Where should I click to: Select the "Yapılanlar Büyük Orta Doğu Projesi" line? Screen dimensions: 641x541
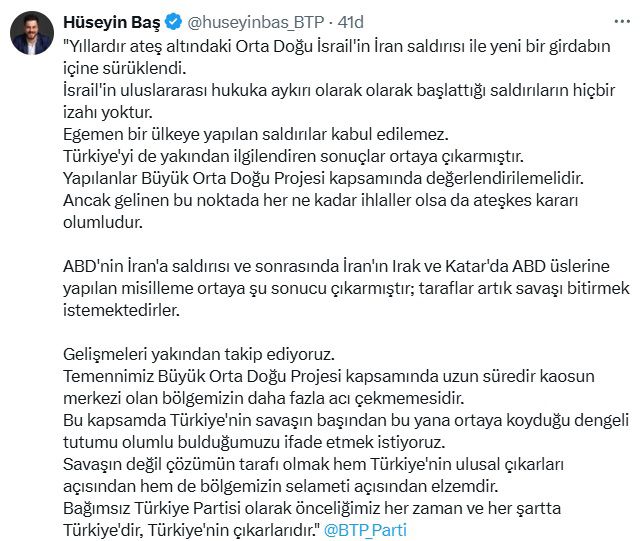(x=323, y=178)
